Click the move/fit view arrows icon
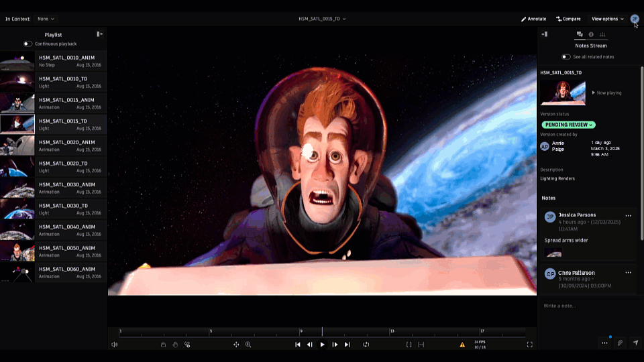 (236, 345)
